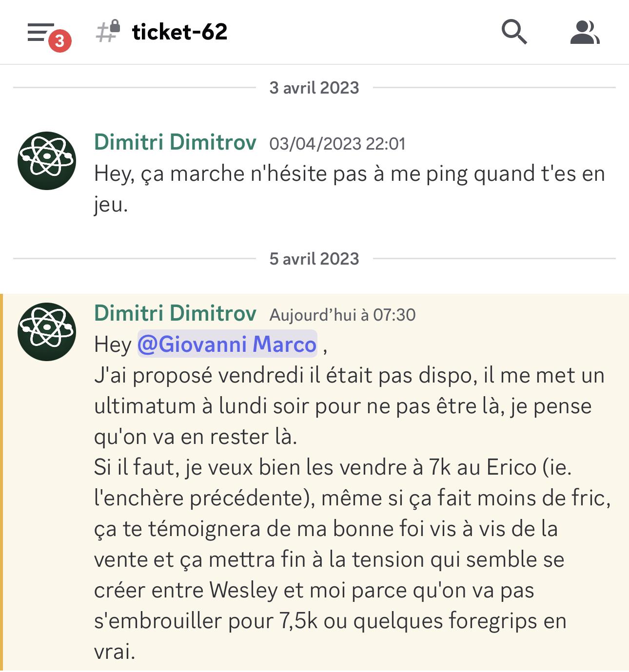Open message search with magnifier icon
The image size is (629, 672).
[x=514, y=32]
